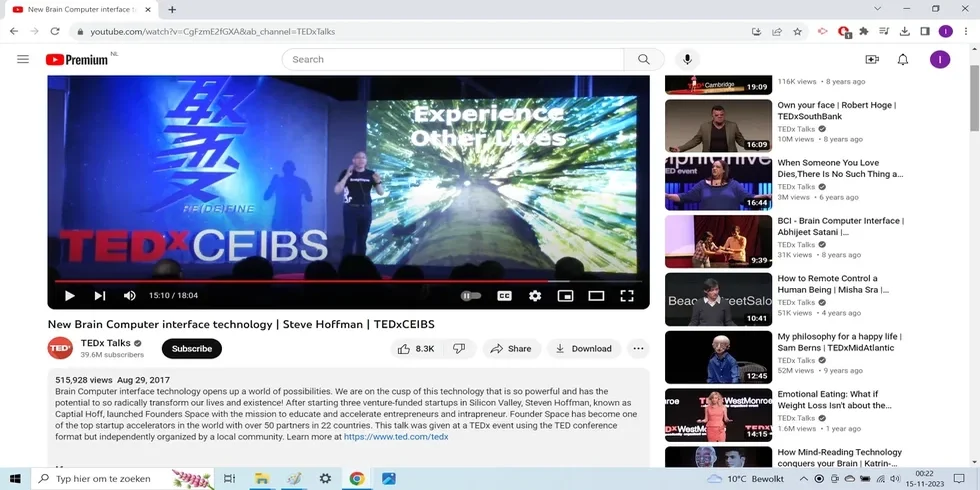Enable miniplayer mode
Image resolution: width=980 pixels, height=490 pixels.
click(565, 296)
